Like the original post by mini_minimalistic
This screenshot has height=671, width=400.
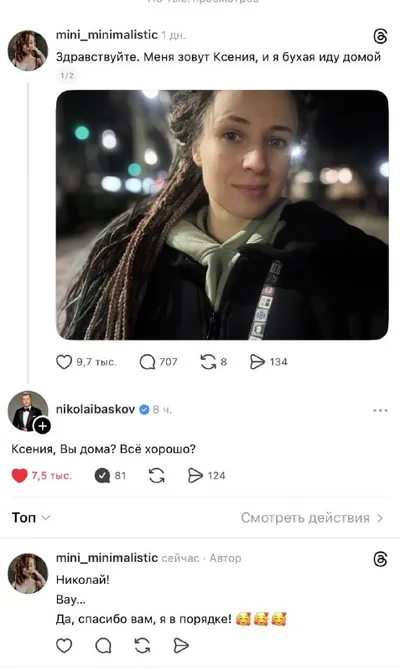[x=64, y=362]
